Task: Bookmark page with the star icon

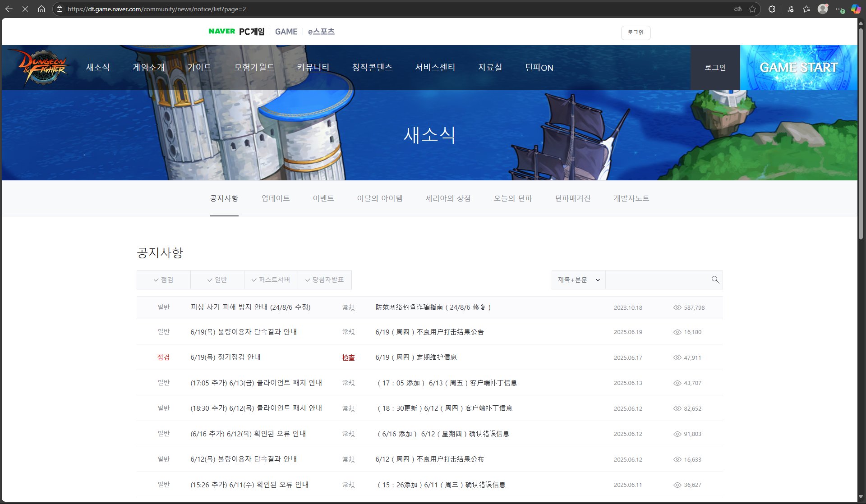Action: pos(752,9)
